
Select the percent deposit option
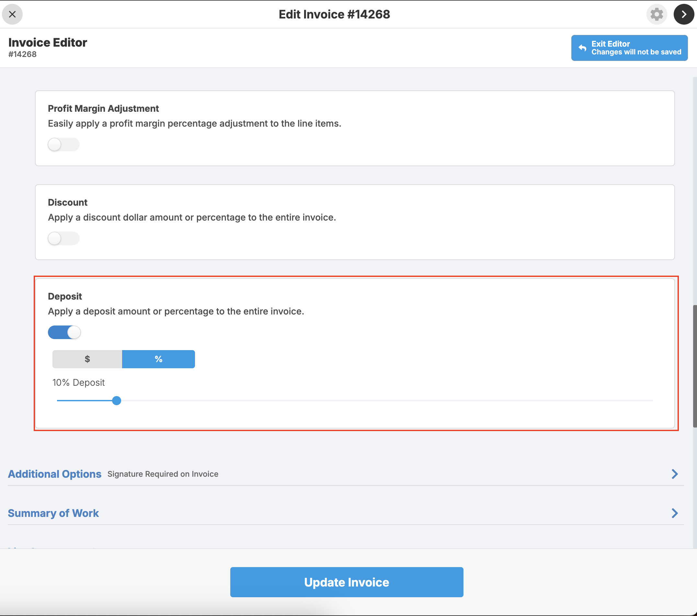coord(159,359)
